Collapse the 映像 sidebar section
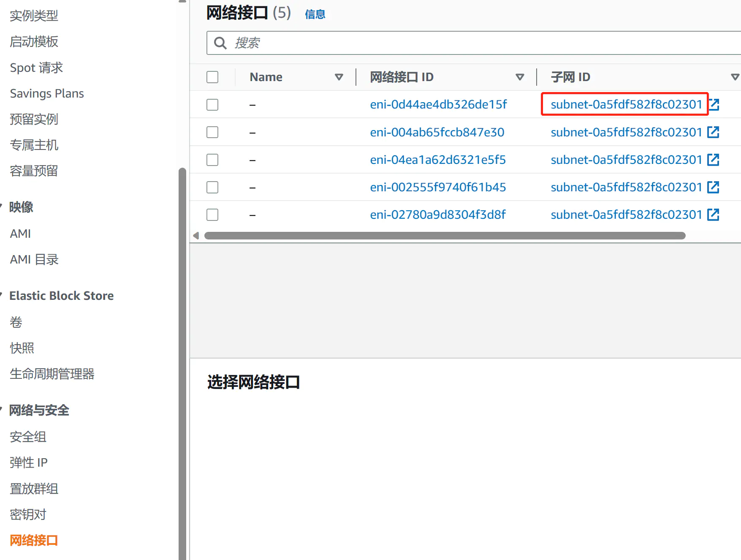741x560 pixels. [1, 207]
